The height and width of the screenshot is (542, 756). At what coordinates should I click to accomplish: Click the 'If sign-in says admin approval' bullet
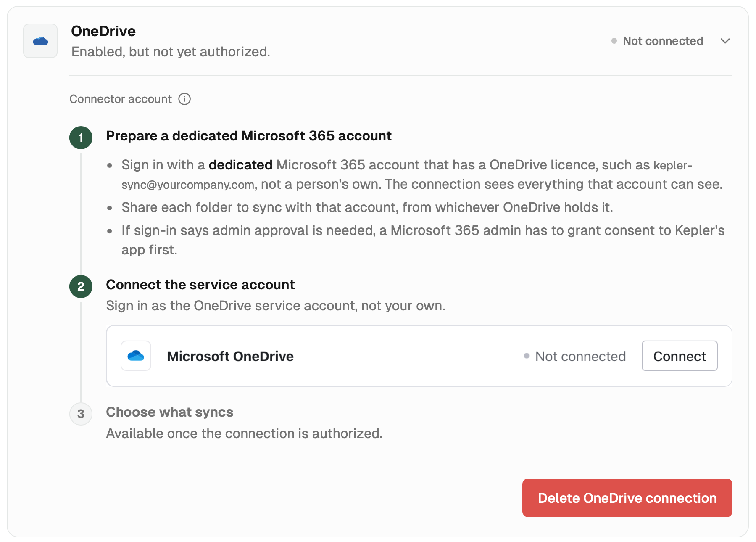[x=423, y=240]
